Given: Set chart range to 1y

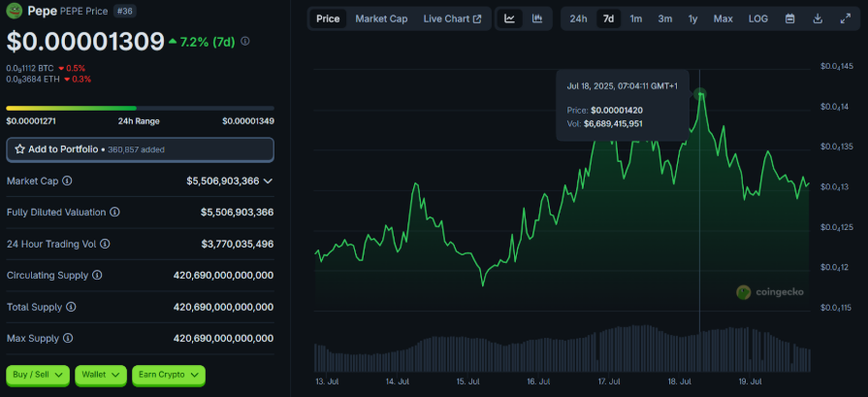Looking at the screenshot, I should pos(692,18).
